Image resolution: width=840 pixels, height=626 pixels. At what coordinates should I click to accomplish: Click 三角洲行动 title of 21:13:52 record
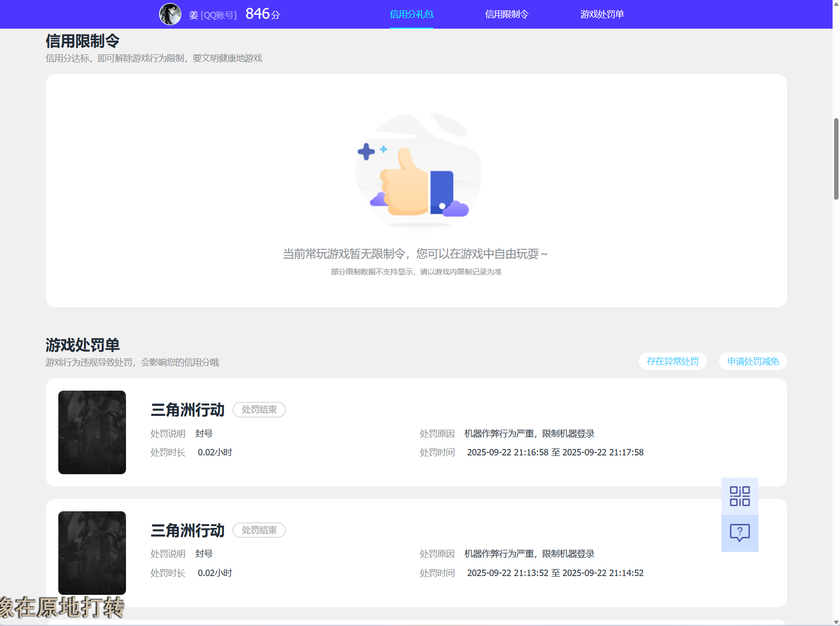tap(187, 531)
